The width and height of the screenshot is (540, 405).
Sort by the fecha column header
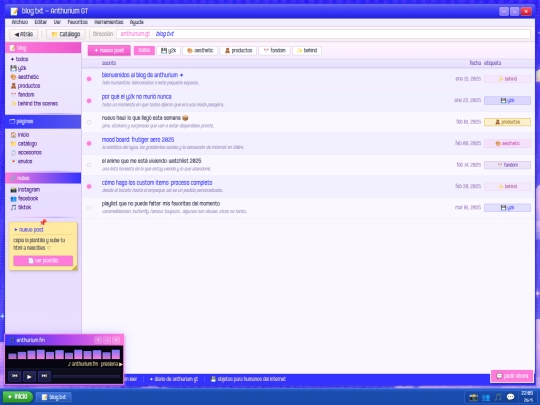point(475,63)
